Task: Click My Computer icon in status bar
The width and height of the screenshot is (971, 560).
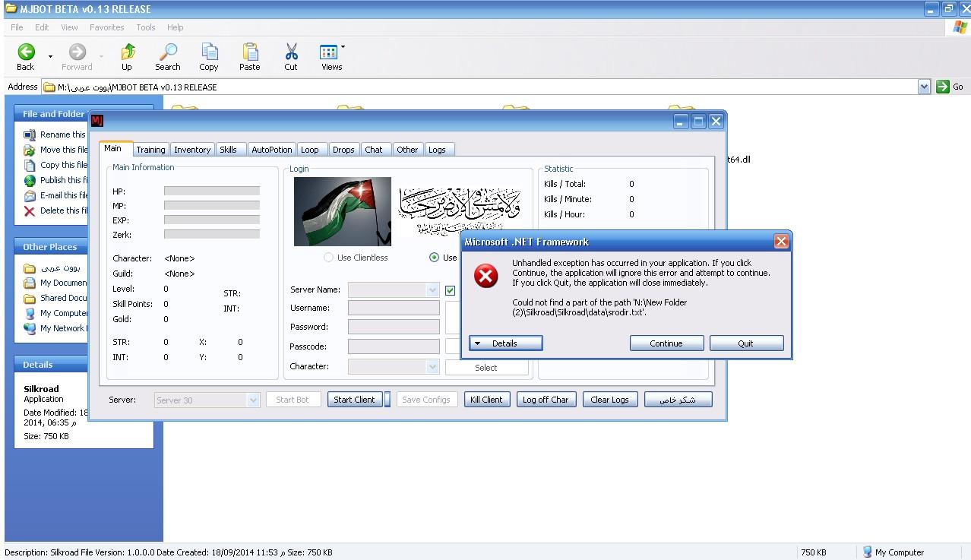Action: 867,552
